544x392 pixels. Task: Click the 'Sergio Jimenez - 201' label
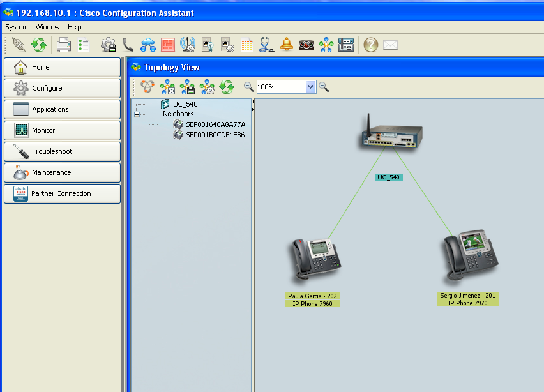pyautogui.click(x=467, y=295)
